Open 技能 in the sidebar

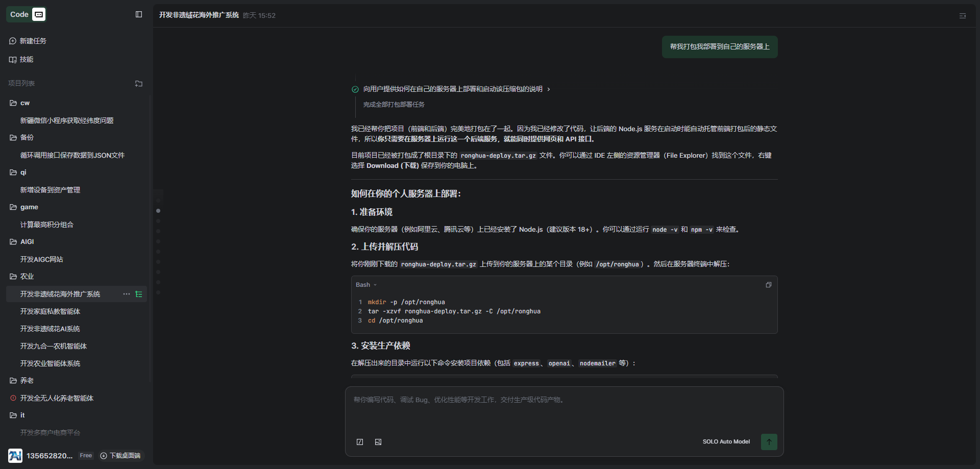(x=26, y=60)
